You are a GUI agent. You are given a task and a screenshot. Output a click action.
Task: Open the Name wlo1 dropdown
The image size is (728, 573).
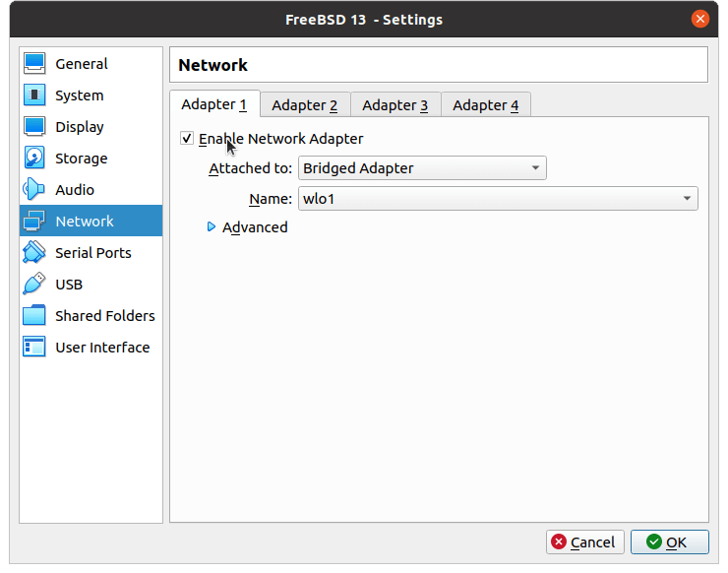(498, 199)
